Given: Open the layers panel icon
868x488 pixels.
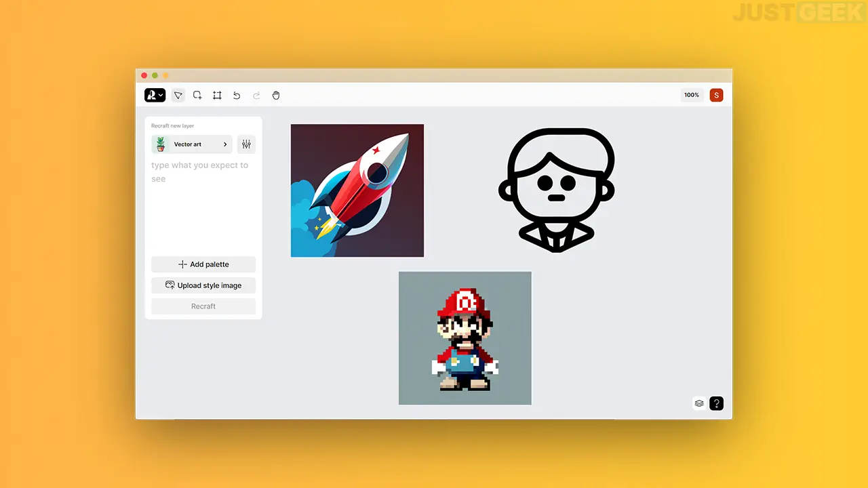Looking at the screenshot, I should click(699, 403).
